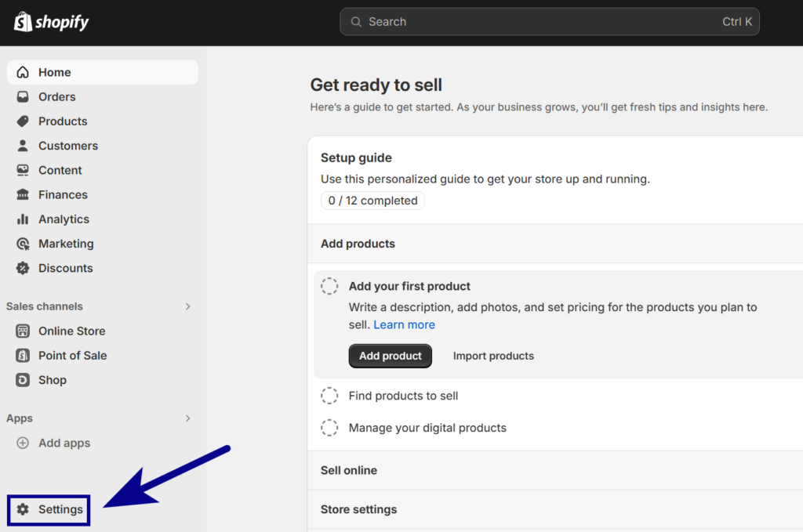Click the Finances bank icon

click(x=23, y=195)
